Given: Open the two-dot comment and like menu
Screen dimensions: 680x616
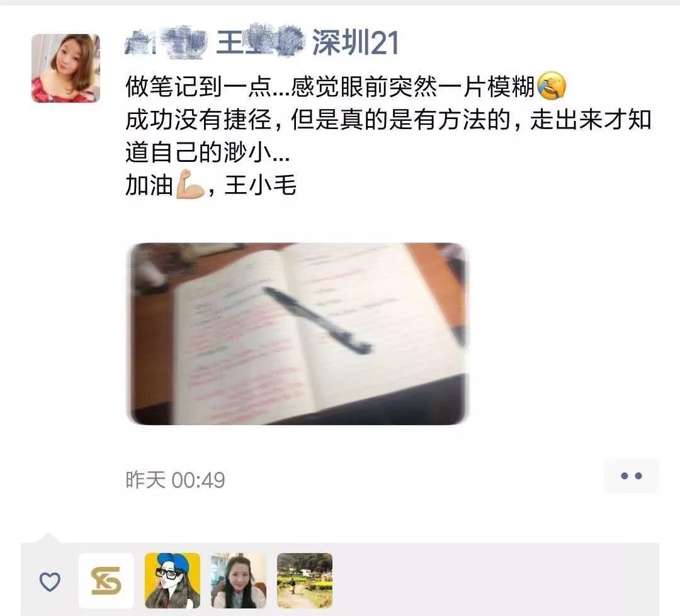Looking at the screenshot, I should point(631,476).
